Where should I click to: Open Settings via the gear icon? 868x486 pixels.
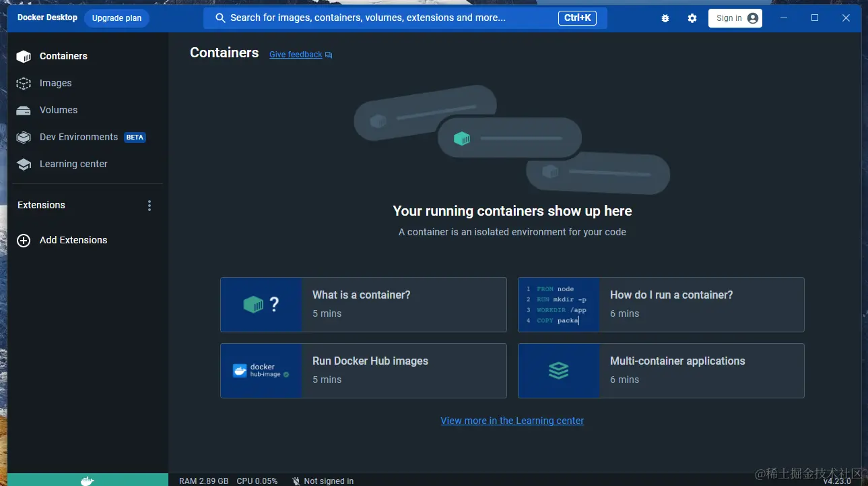tap(692, 18)
